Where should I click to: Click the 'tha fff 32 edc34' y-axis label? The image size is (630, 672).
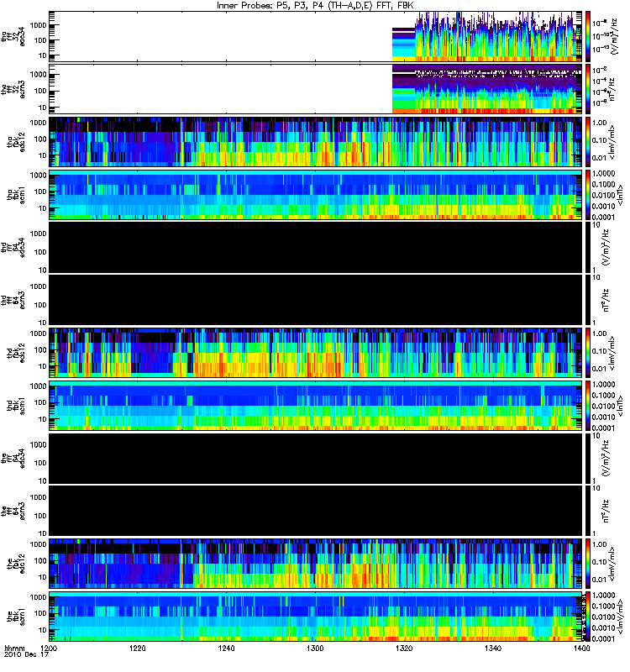(x=13, y=36)
